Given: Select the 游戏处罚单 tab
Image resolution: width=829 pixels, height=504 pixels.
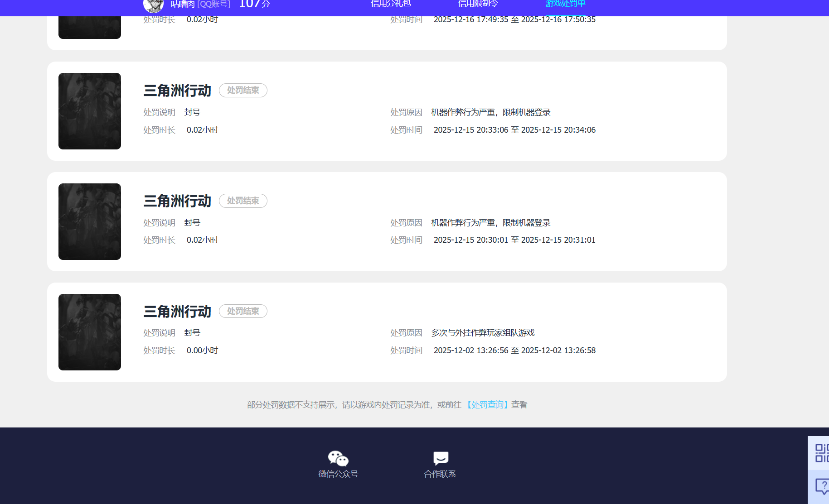Looking at the screenshot, I should (565, 4).
